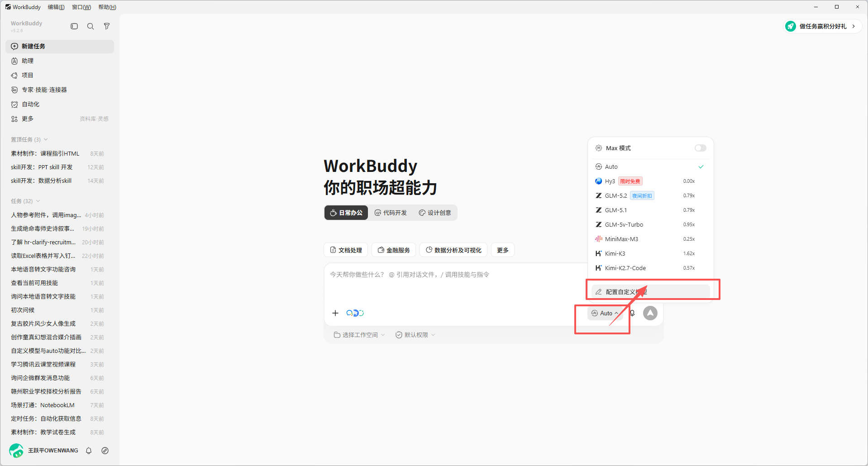Select the GLM-5.1 model
The width and height of the screenshot is (868, 466).
(x=650, y=210)
